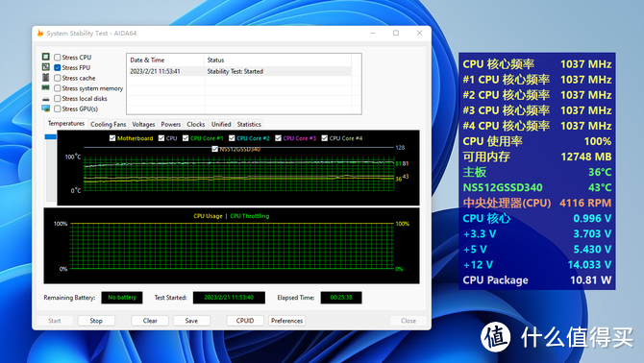The height and width of the screenshot is (363, 644).
Task: Maximize the System Stability Test window
Action: tap(396, 34)
